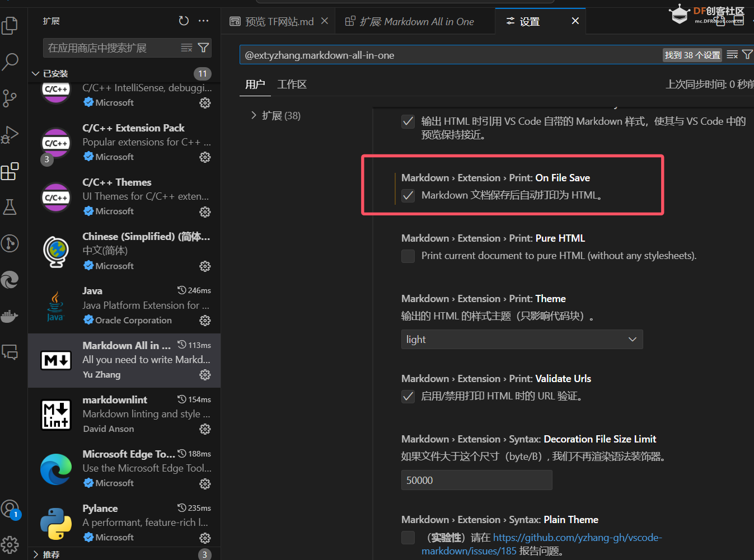Open the Manage gear in activity bar

10,544
